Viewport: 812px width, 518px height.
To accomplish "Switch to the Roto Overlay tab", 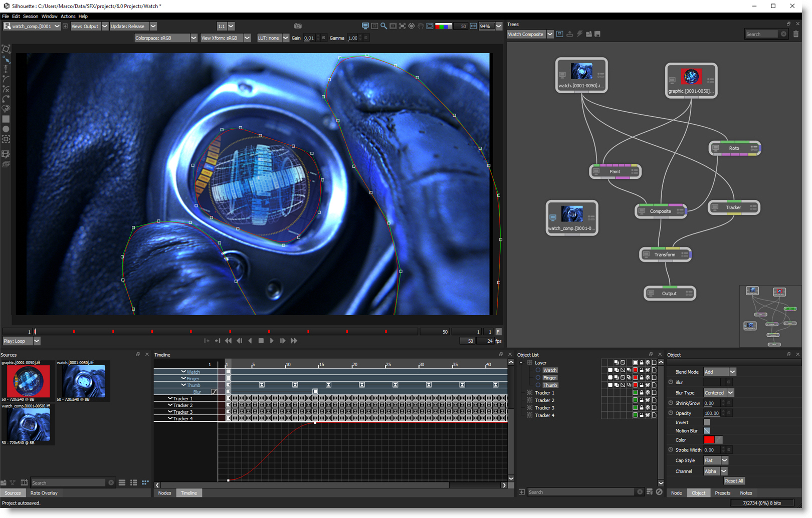I will (44, 493).
